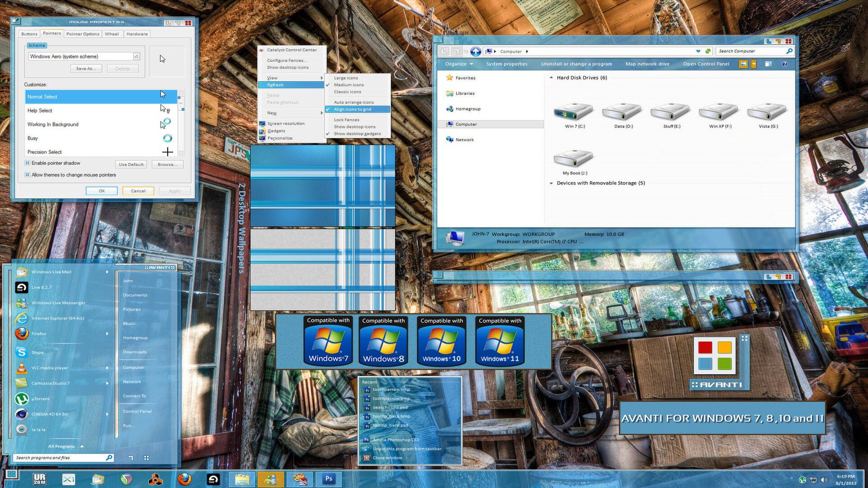
Task: Click the UR 28M taskbar icon
Action: pyautogui.click(x=40, y=479)
